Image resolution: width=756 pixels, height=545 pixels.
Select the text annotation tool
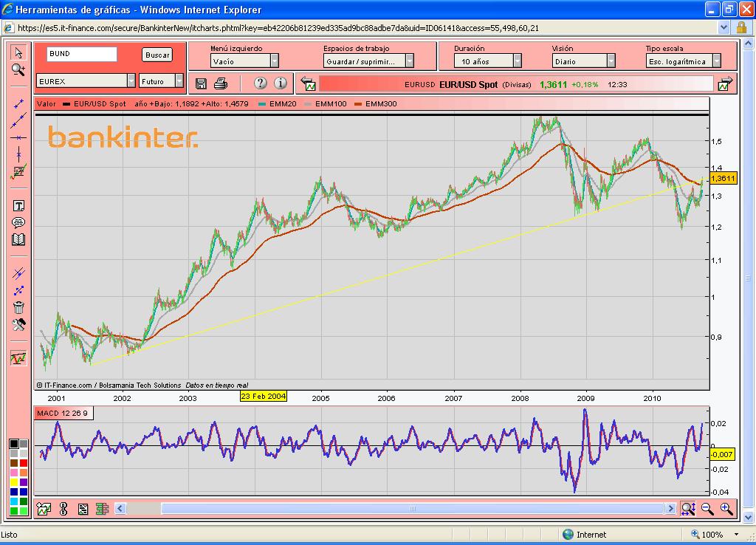point(18,206)
